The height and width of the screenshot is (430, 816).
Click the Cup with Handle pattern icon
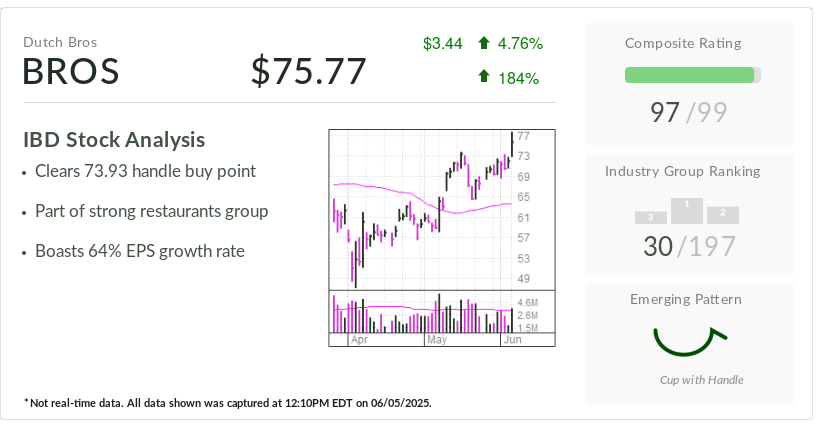tap(688, 340)
